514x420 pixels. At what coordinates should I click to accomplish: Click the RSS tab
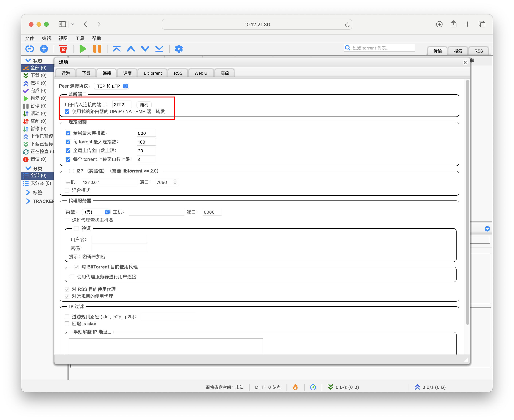(x=178, y=73)
